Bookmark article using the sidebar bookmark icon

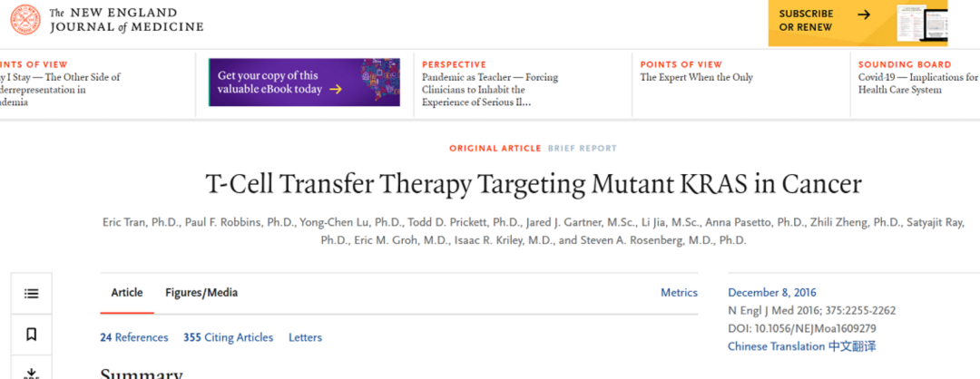[31, 335]
